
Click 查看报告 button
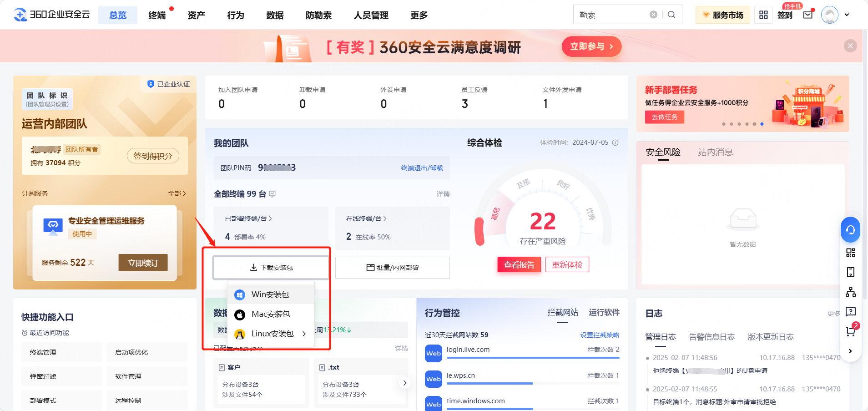coord(519,265)
